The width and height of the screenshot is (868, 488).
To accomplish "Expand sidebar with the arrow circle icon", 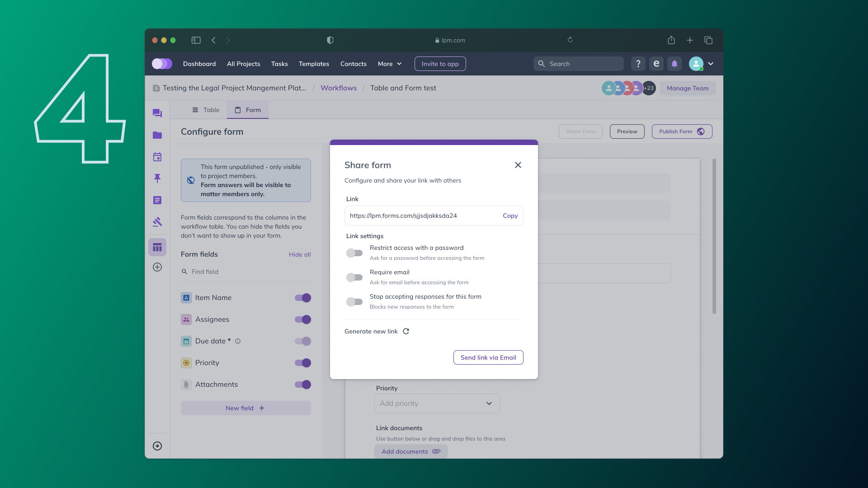I will [x=157, y=446].
